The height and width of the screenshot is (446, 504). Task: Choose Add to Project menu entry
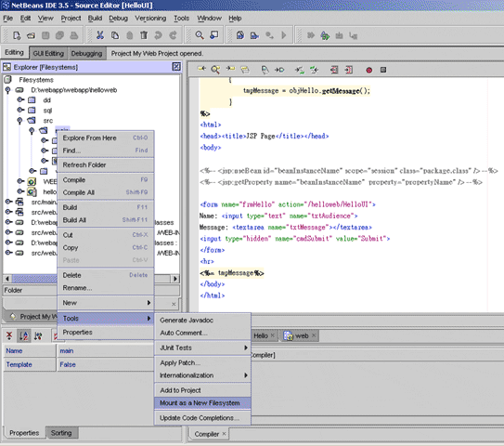(202, 390)
